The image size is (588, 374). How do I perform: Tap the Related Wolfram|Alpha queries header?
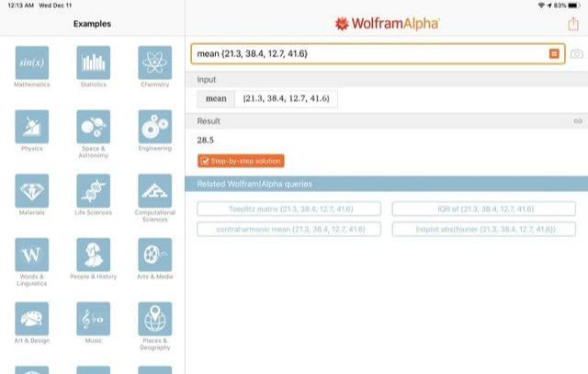tap(387, 184)
